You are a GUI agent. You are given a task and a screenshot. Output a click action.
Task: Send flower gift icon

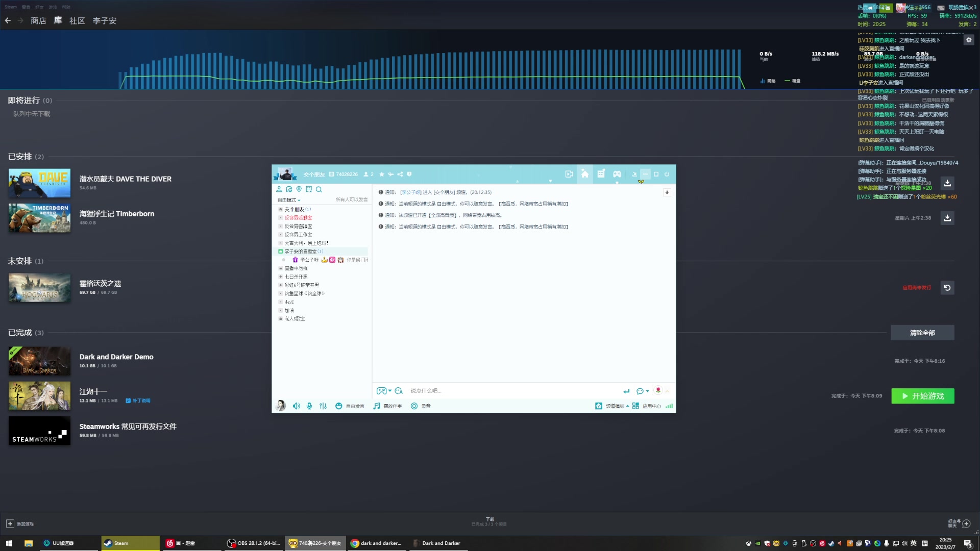658,390
